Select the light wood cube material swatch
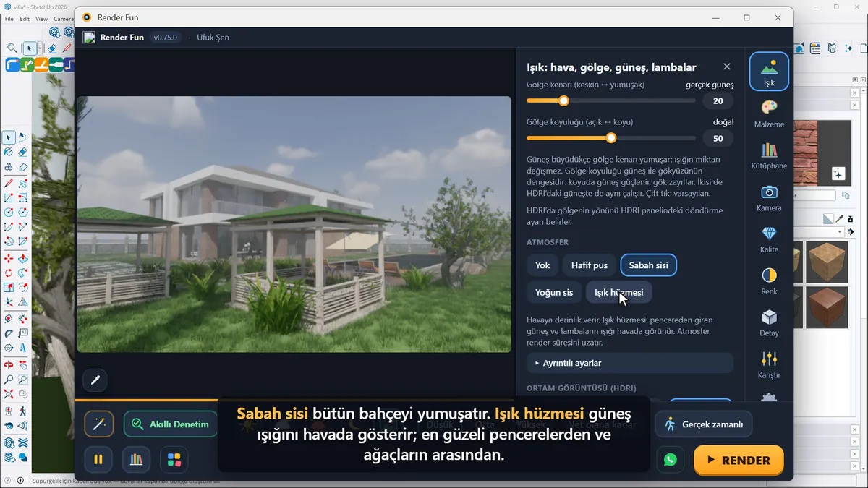Viewport: 868px width, 488px height. pos(827,262)
